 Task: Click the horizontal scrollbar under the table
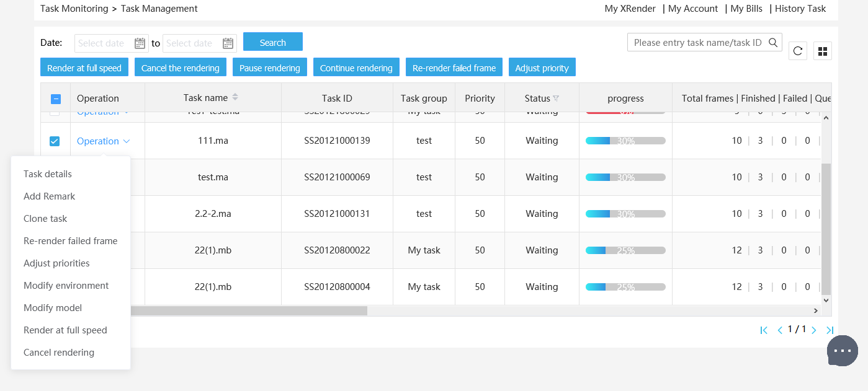(x=248, y=310)
